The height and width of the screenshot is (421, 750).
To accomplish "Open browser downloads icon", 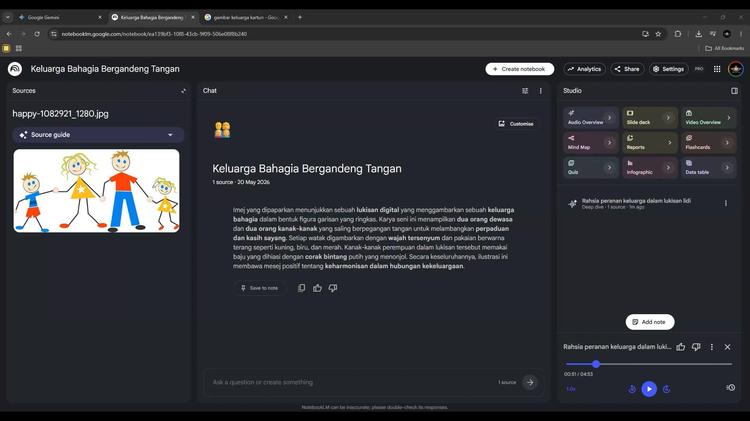I will (x=698, y=34).
